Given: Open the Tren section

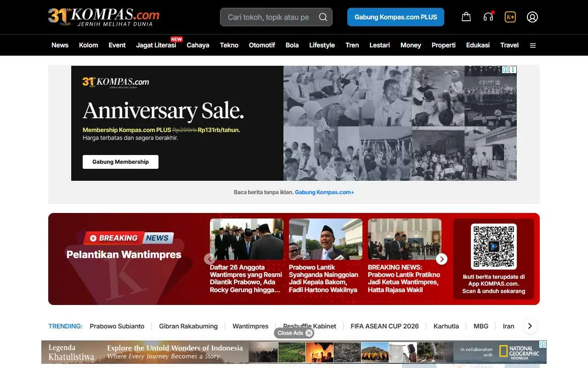Looking at the screenshot, I should (x=352, y=45).
